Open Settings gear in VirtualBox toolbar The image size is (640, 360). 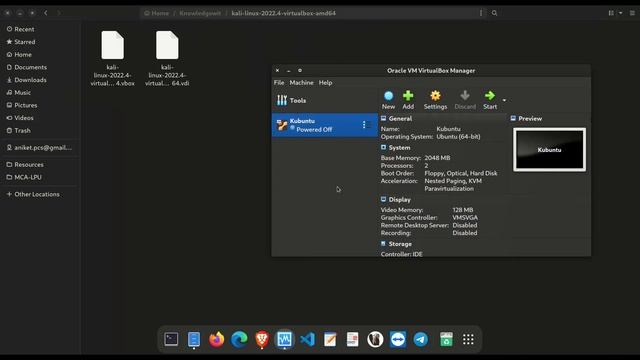436,96
